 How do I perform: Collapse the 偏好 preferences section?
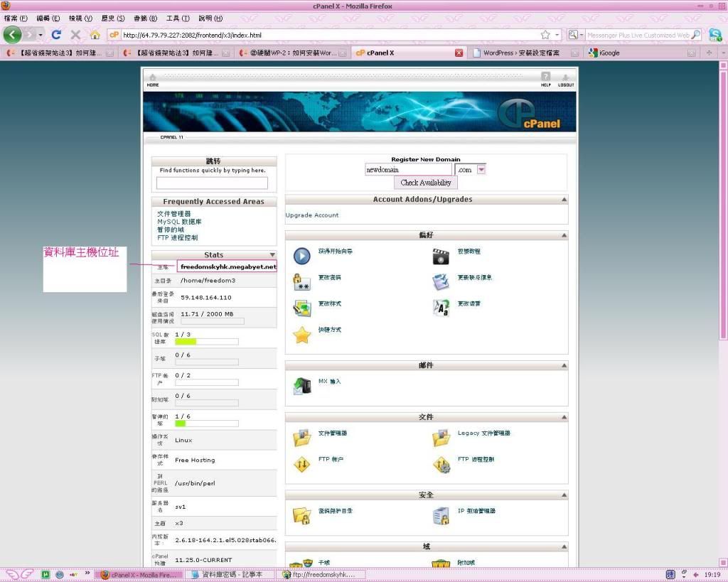[564, 235]
